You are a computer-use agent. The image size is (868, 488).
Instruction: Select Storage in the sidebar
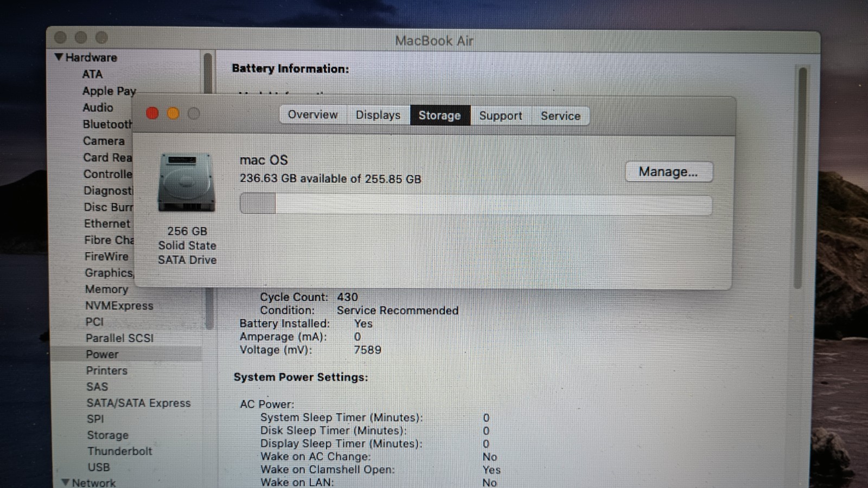[107, 435]
